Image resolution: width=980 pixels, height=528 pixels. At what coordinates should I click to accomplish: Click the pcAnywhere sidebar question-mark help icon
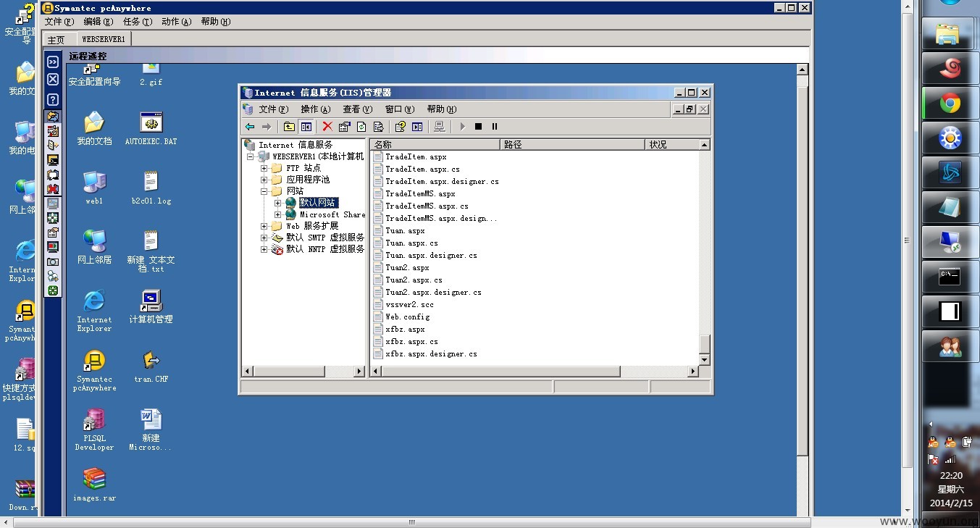[x=53, y=99]
